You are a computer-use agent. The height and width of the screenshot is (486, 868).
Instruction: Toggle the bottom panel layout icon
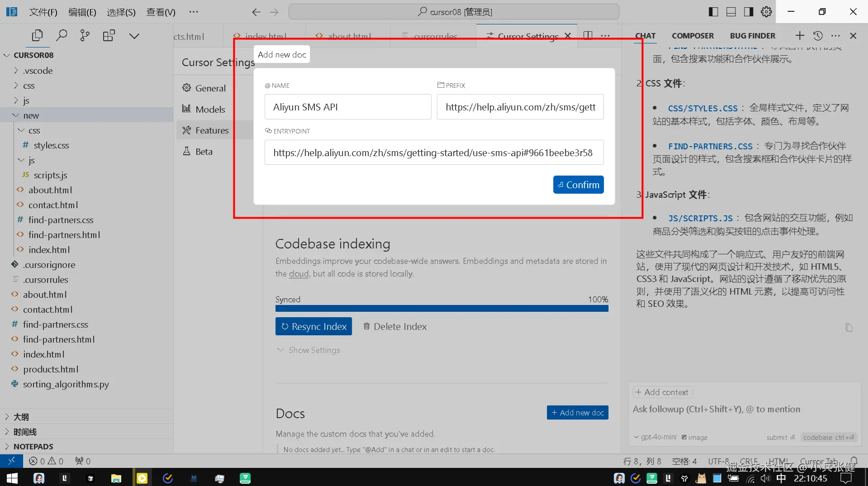[731, 12]
